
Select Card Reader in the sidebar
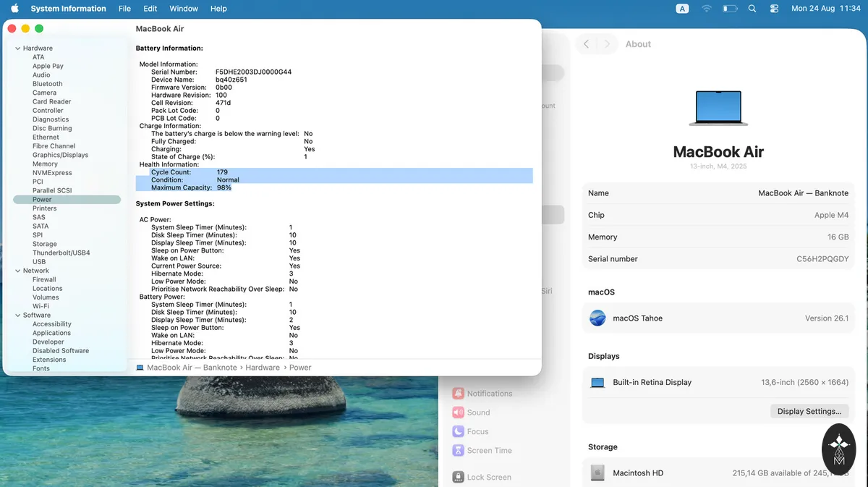pos(51,102)
